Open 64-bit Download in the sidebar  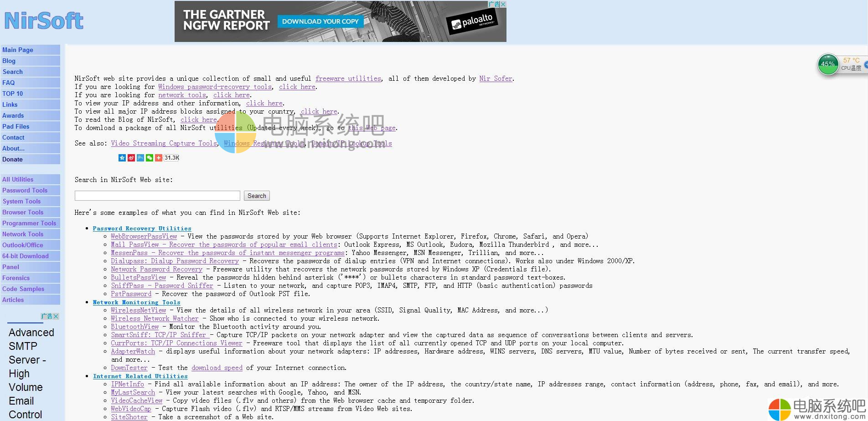pos(30,256)
